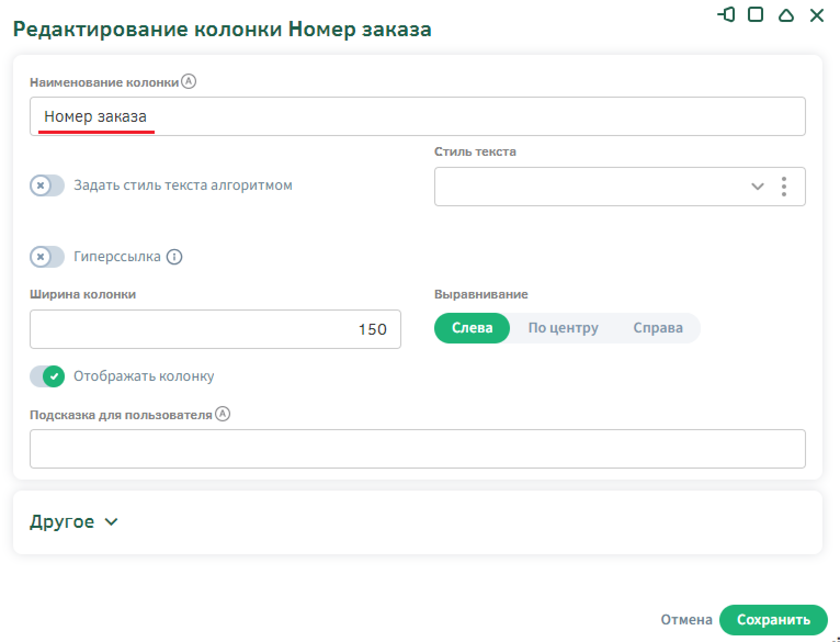Viewport: 840px width, 642px height.
Task: Focus the Ширина колонки input field
Action: pos(215,329)
